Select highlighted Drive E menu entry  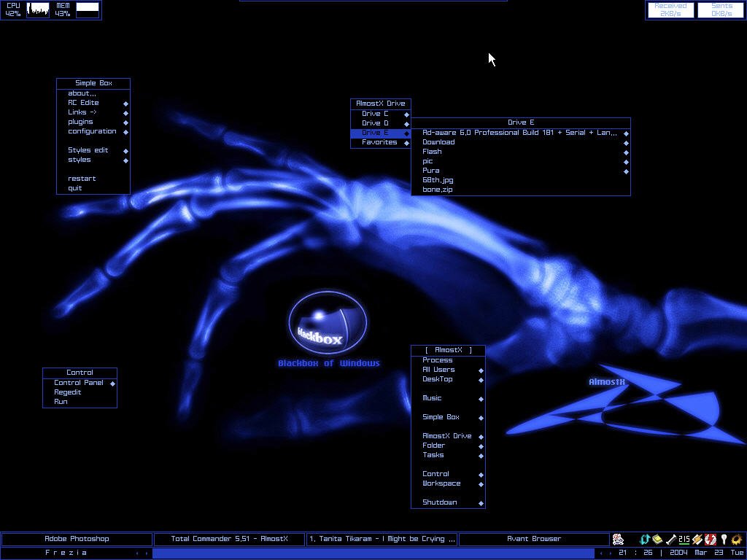[x=381, y=133]
